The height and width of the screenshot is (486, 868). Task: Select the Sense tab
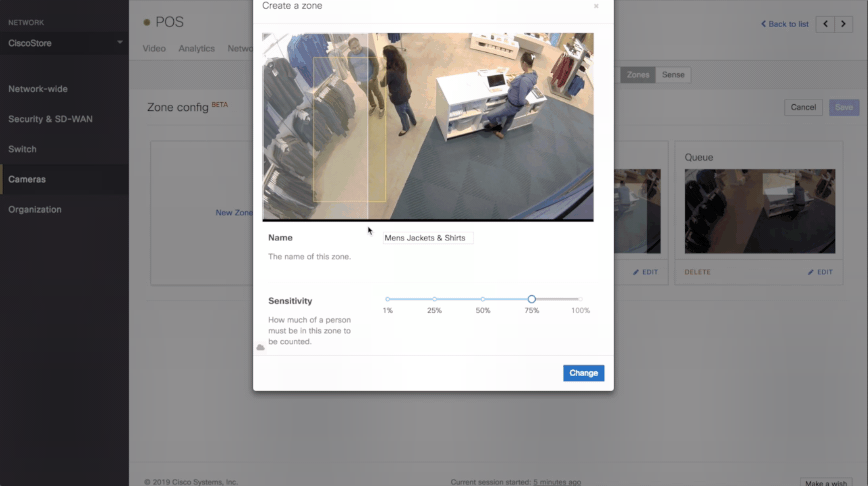673,75
